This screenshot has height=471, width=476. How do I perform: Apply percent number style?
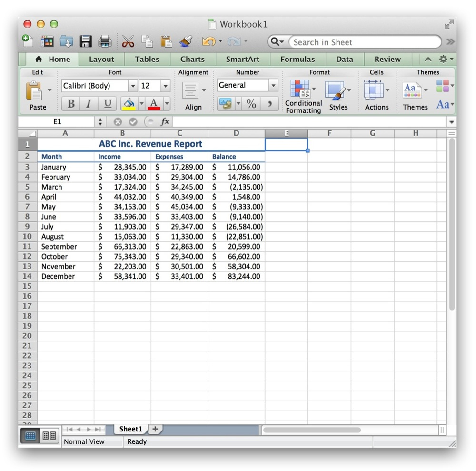click(x=251, y=103)
